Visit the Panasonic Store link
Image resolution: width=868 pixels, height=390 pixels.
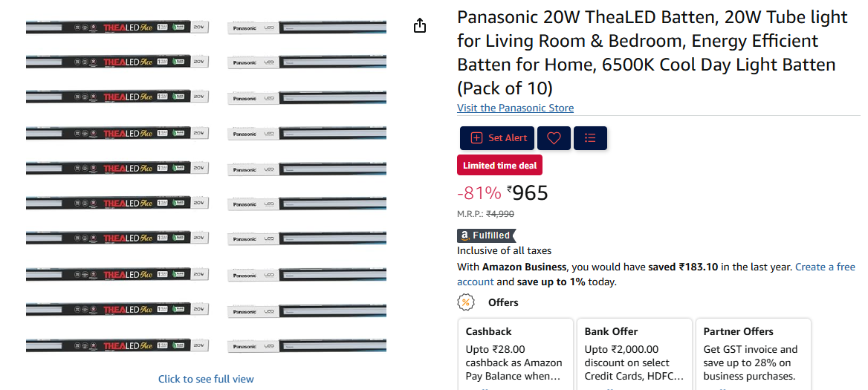point(516,108)
